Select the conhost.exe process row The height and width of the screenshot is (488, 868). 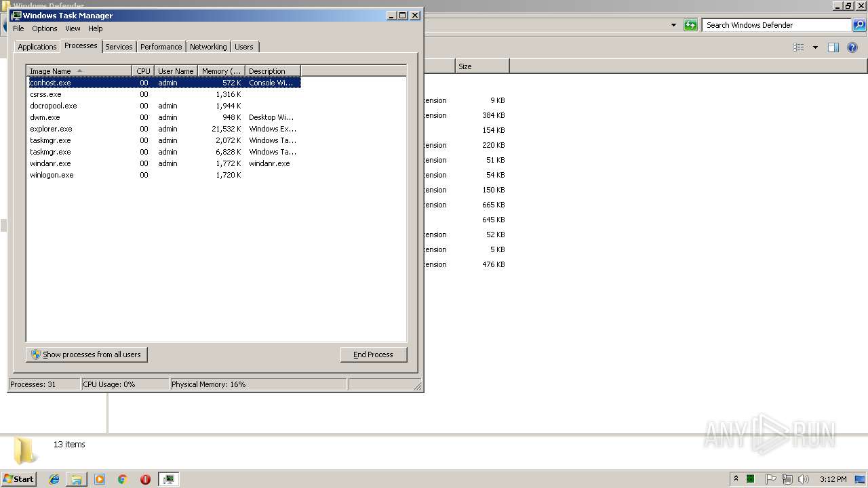point(165,83)
